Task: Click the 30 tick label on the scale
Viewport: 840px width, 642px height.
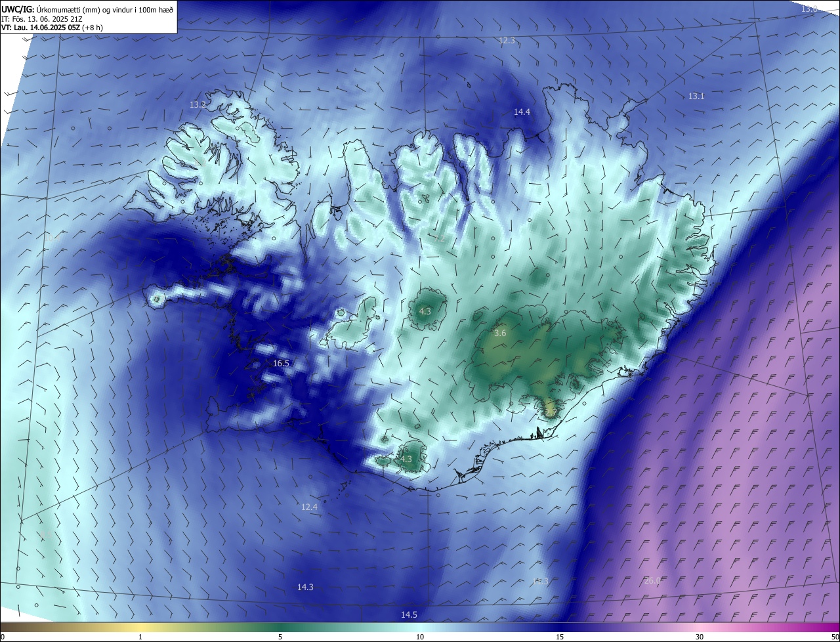Action: pos(700,637)
